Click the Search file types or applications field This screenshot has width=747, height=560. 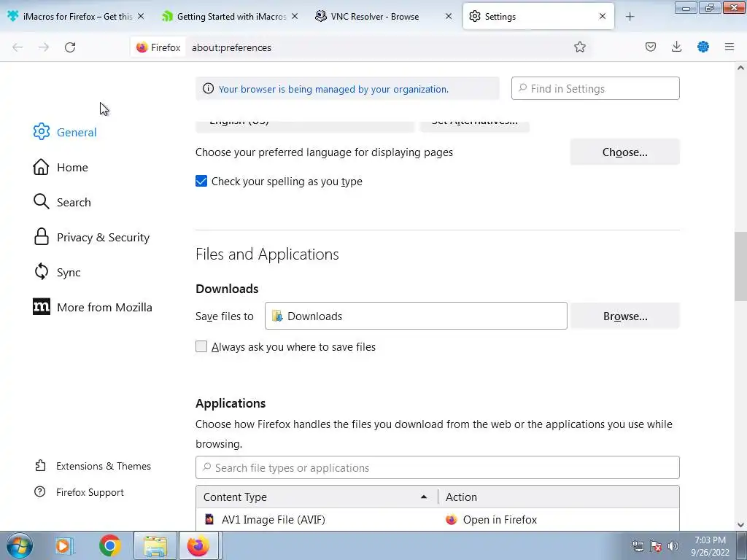coord(438,467)
